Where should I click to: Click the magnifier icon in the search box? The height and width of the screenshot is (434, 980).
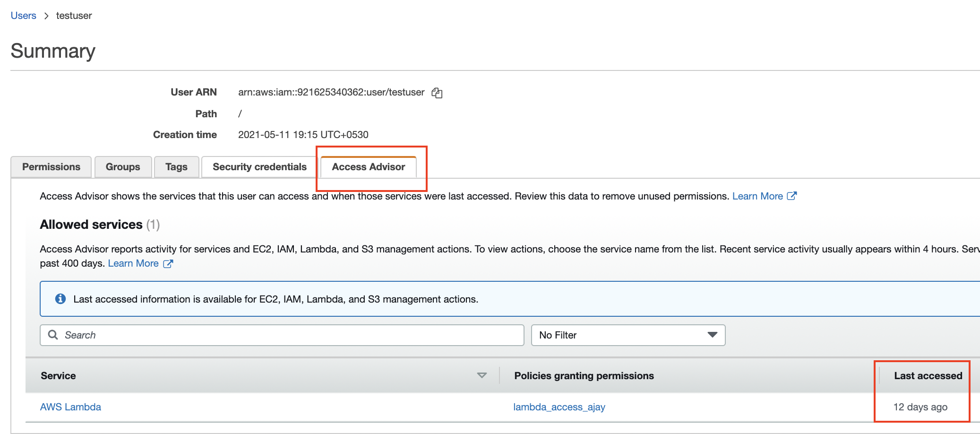point(53,335)
